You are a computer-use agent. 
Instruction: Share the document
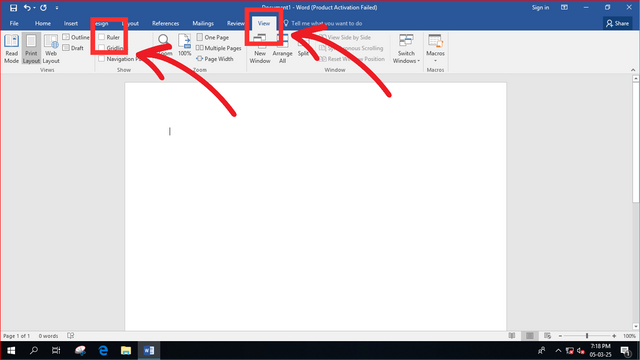618,23
